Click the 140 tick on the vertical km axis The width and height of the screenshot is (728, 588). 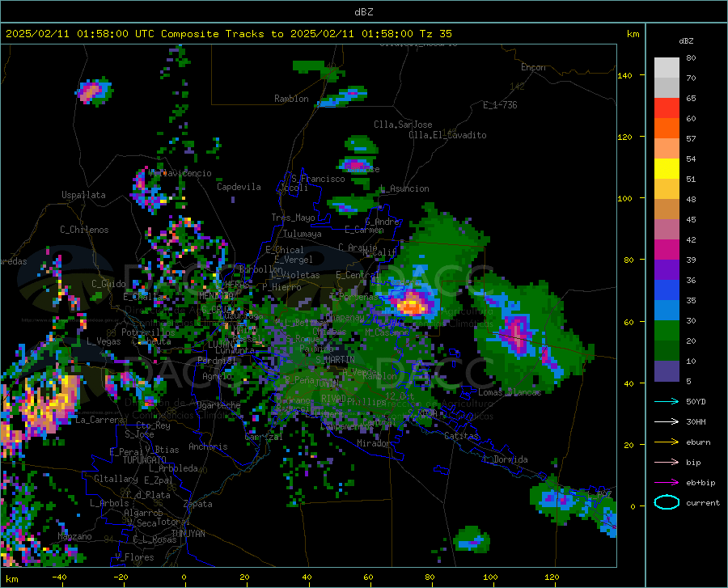pyautogui.click(x=624, y=75)
